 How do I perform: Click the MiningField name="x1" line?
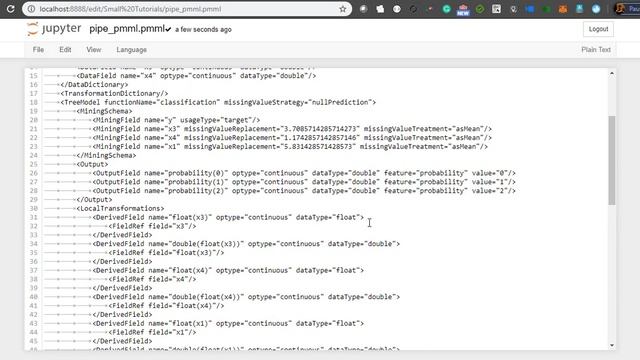click(290, 147)
